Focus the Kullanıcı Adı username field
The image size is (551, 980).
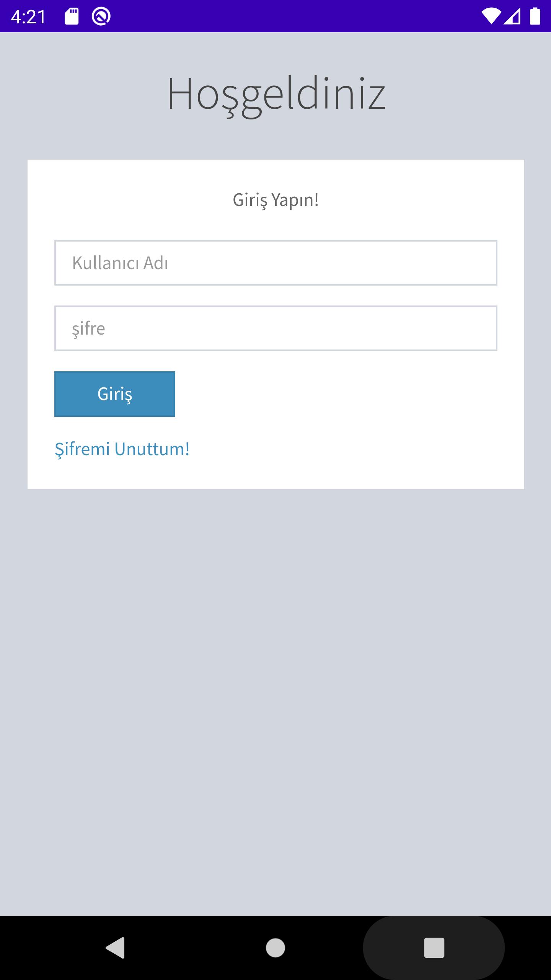click(x=275, y=263)
